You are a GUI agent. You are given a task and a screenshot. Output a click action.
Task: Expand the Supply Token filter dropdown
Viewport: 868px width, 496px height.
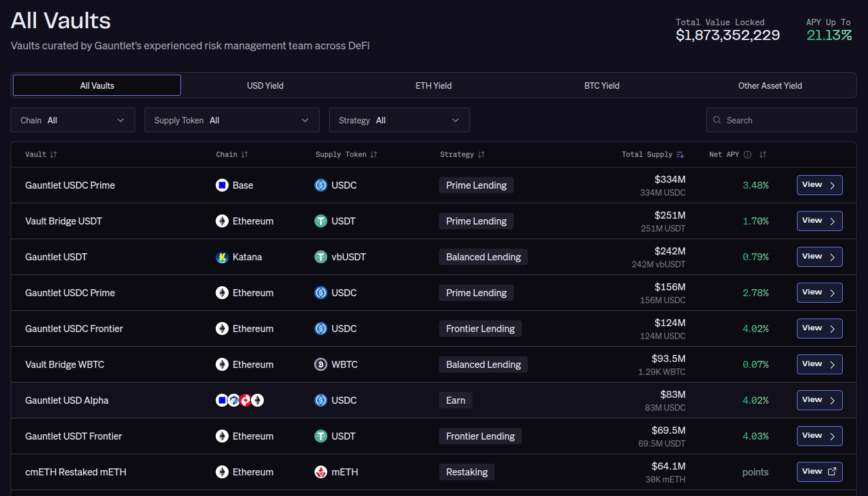(232, 120)
